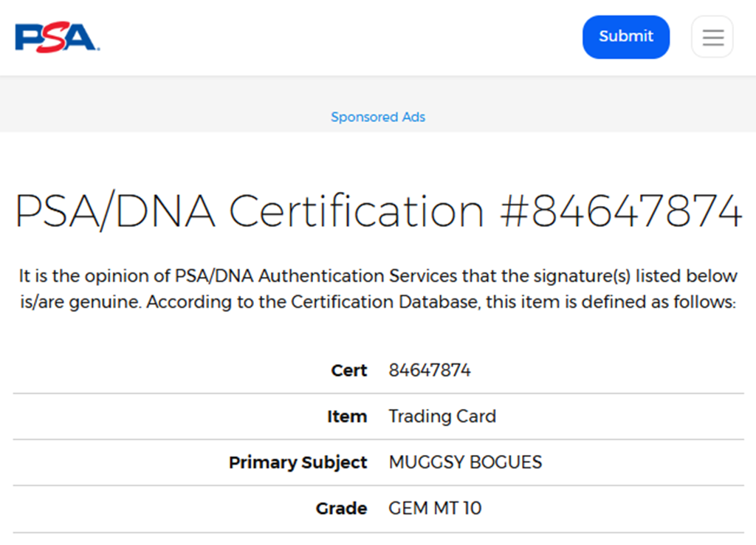Click the bold "Grade" row label
756x545 pixels.
341,509
